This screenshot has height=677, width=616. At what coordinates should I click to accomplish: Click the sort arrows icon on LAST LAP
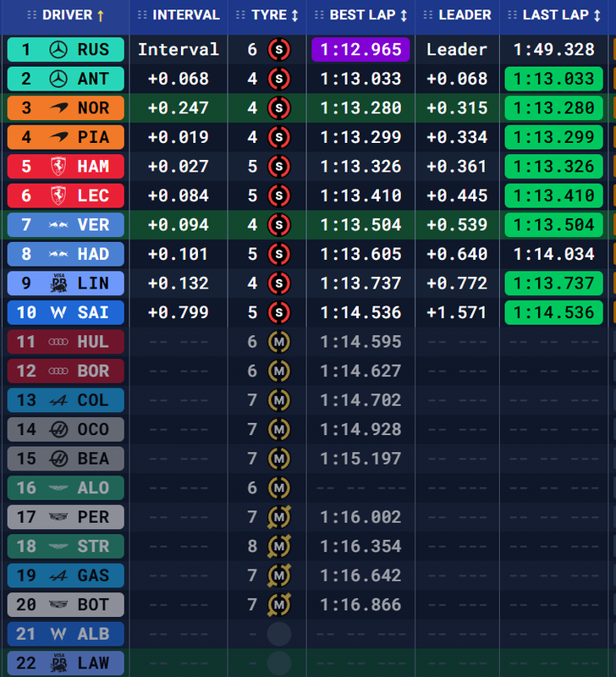coord(597,16)
